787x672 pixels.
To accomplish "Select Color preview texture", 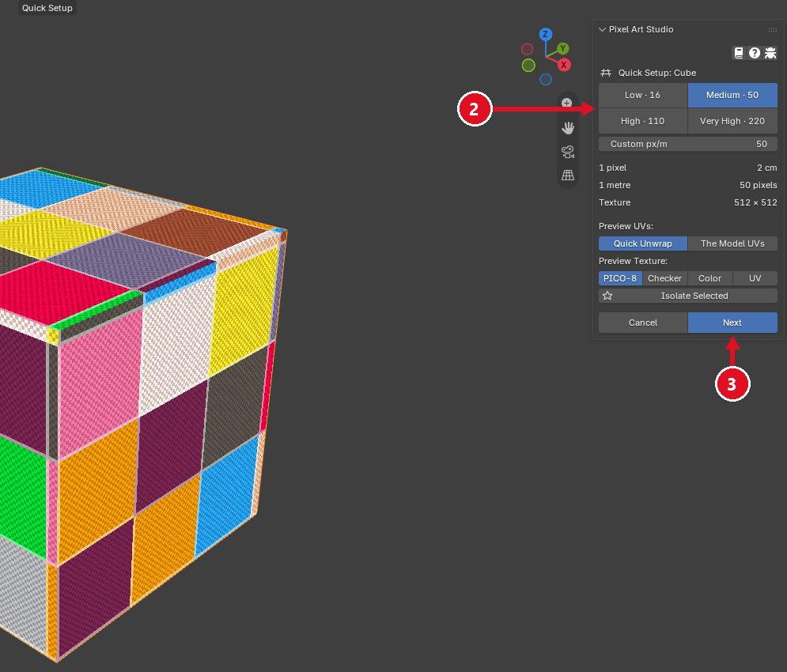I will (x=709, y=278).
